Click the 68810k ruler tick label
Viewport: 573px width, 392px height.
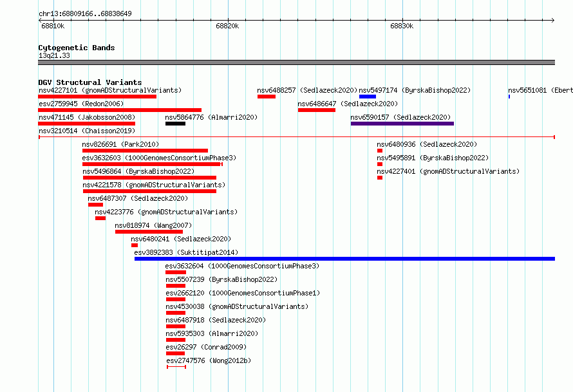pos(53,26)
